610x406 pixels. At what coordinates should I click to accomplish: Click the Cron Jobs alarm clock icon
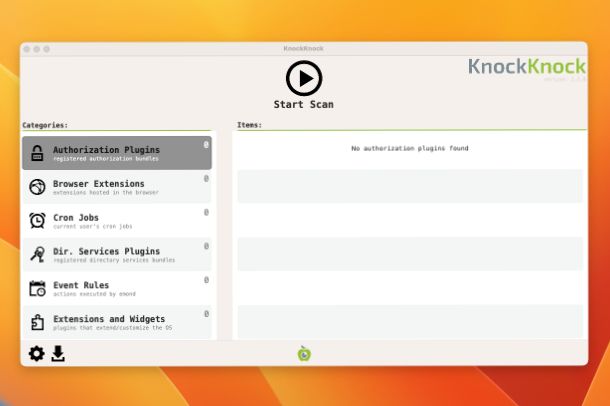coord(37,220)
